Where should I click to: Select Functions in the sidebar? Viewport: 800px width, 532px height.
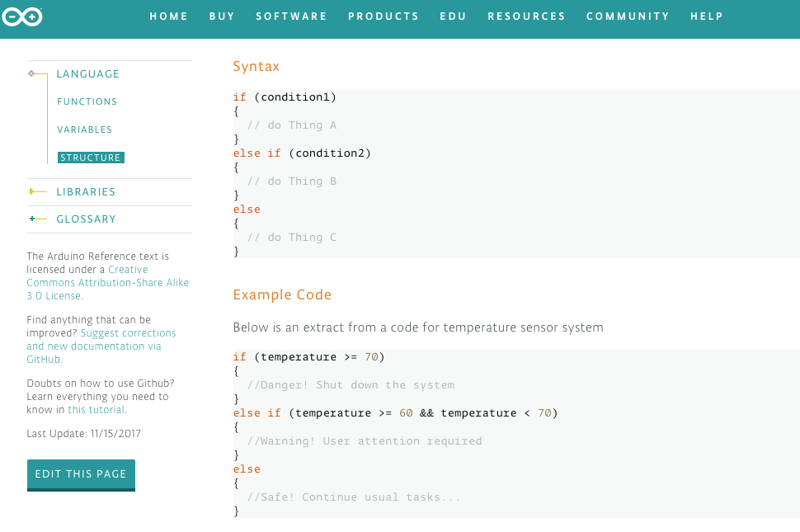pyautogui.click(x=87, y=101)
